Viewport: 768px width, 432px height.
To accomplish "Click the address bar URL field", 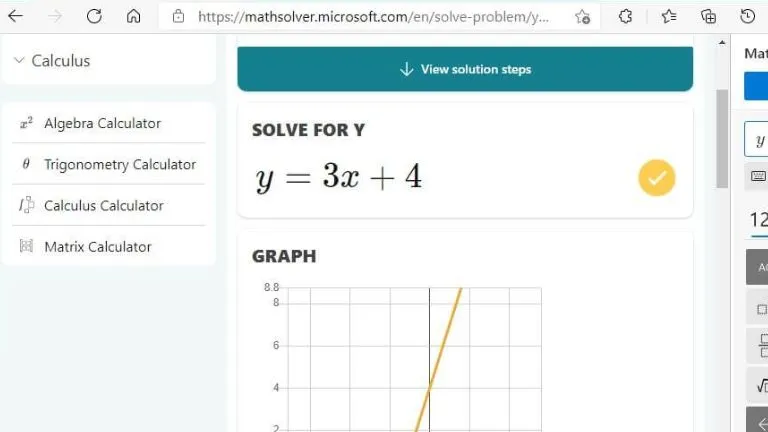I will pyautogui.click(x=372, y=17).
